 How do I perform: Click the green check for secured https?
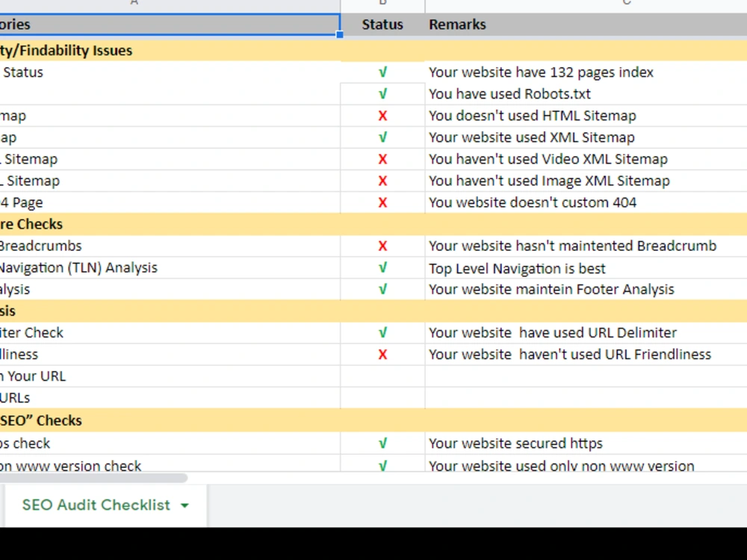pyautogui.click(x=382, y=444)
